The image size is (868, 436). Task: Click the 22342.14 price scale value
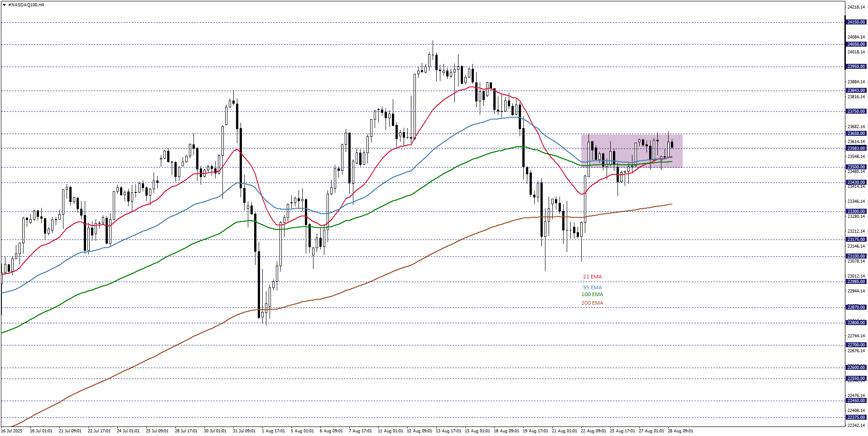click(x=856, y=426)
